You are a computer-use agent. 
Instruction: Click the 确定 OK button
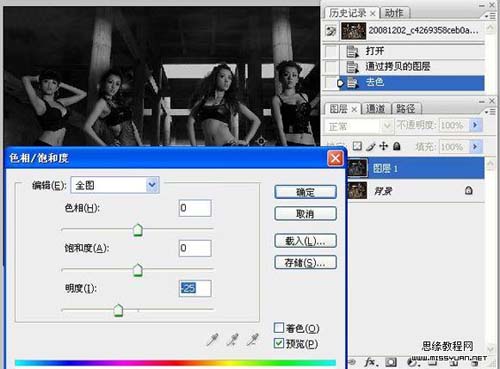(x=305, y=192)
